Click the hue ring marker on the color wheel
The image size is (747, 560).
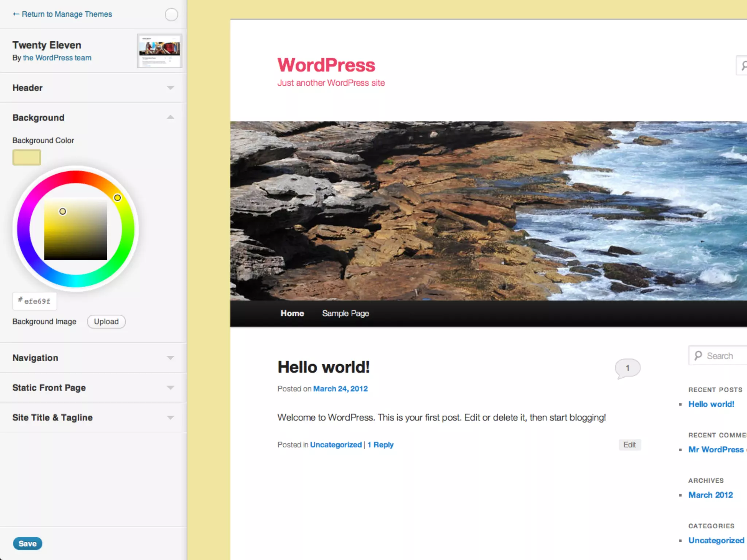117,198
